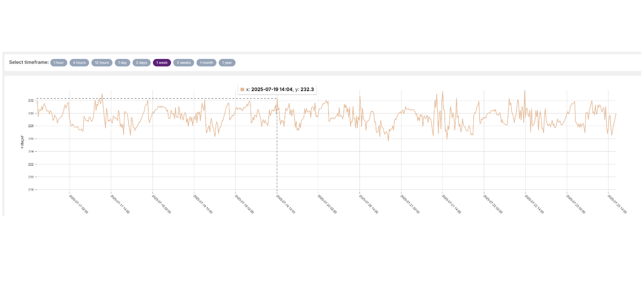This screenshot has width=644, height=296.
Task: Click the 2025-07-19 14:00 x-axis label
Action: (x=286, y=204)
